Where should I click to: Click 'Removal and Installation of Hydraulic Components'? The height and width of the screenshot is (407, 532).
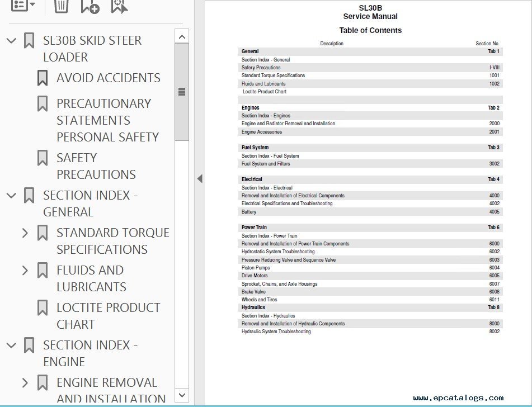tap(293, 324)
